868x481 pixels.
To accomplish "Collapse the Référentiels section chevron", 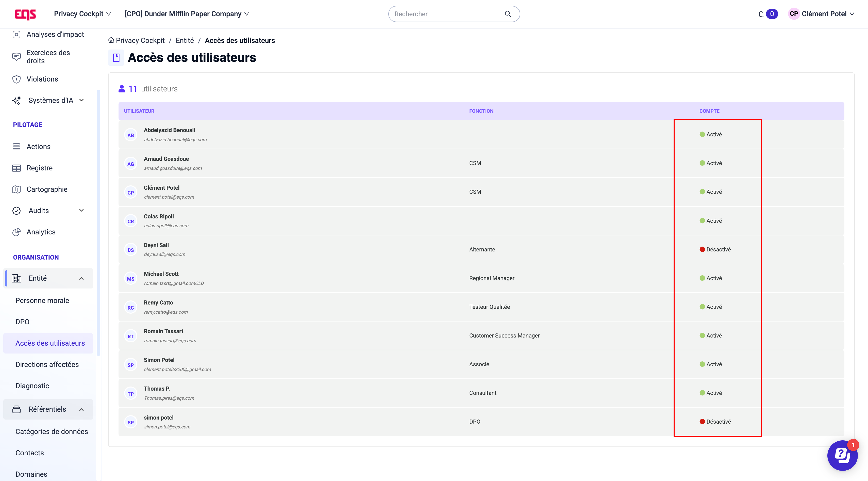I will (x=81, y=410).
